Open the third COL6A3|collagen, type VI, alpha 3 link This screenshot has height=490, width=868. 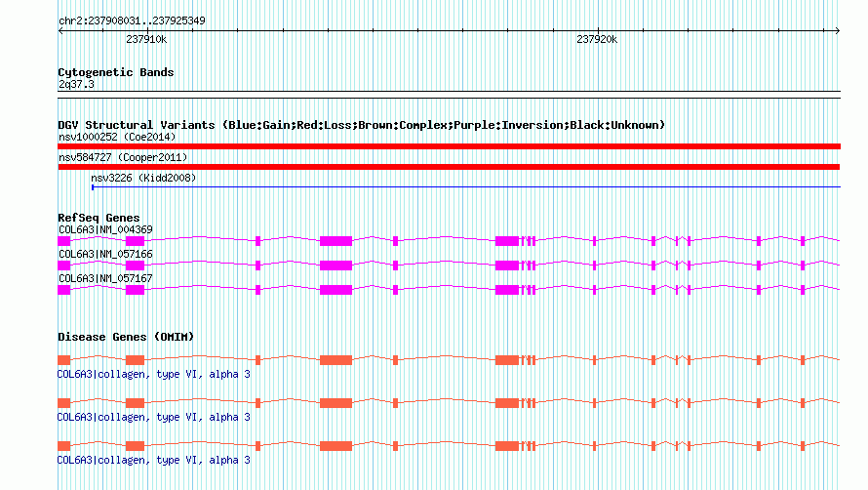(x=154, y=460)
